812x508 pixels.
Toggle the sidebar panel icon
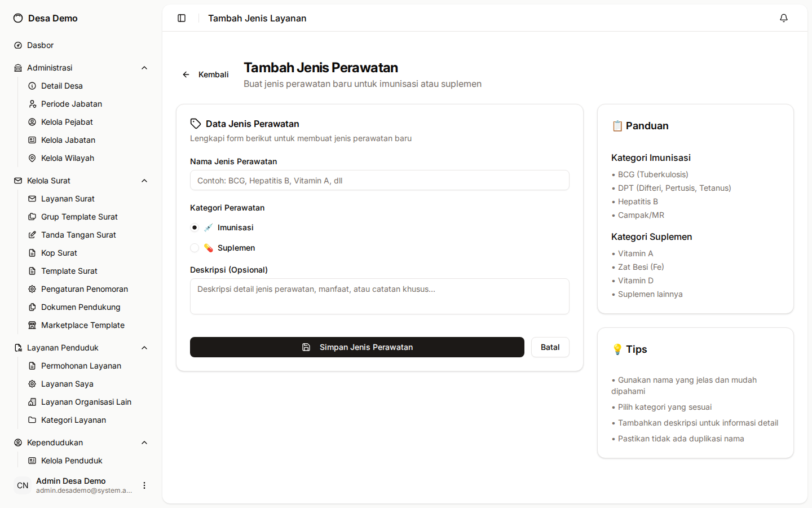(182, 18)
